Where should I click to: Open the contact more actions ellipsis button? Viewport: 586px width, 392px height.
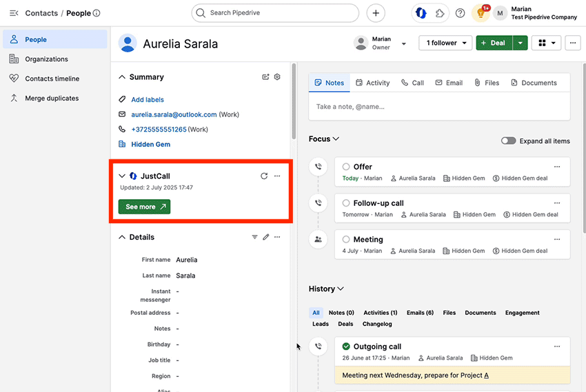click(x=572, y=43)
